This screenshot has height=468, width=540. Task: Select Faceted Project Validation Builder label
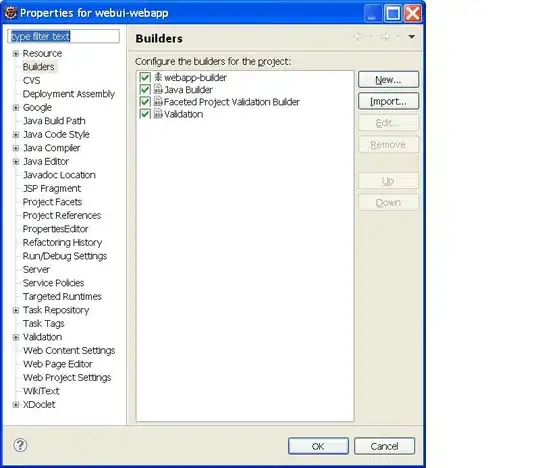231,102
